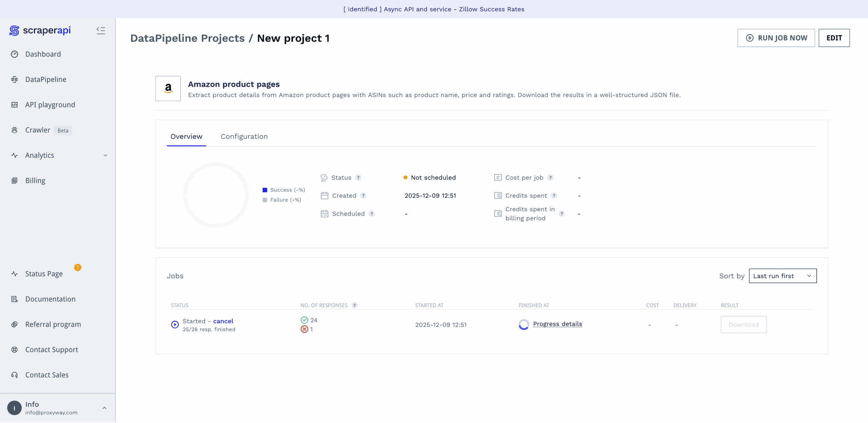Click the Run Job Now button
The width and height of the screenshot is (868, 423).
(776, 38)
